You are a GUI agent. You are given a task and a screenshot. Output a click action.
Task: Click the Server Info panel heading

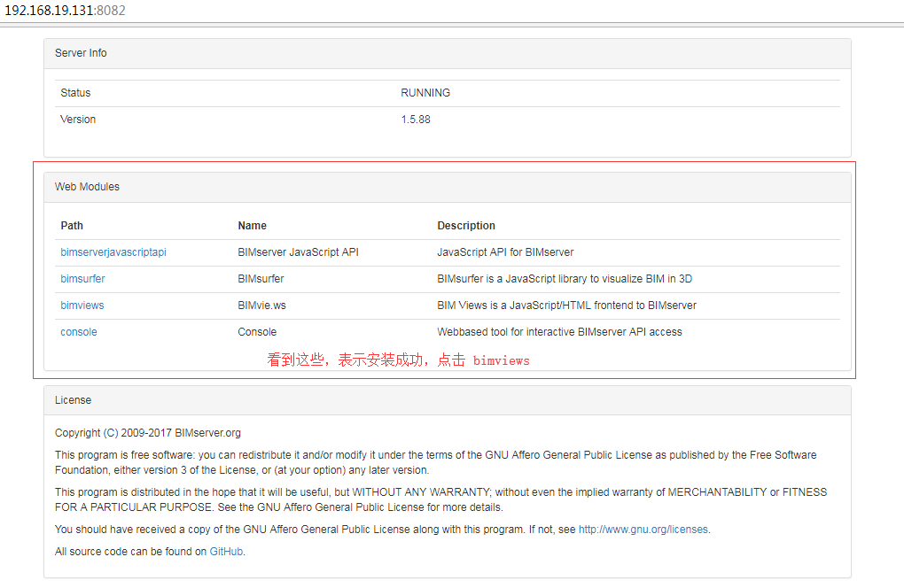pos(81,53)
